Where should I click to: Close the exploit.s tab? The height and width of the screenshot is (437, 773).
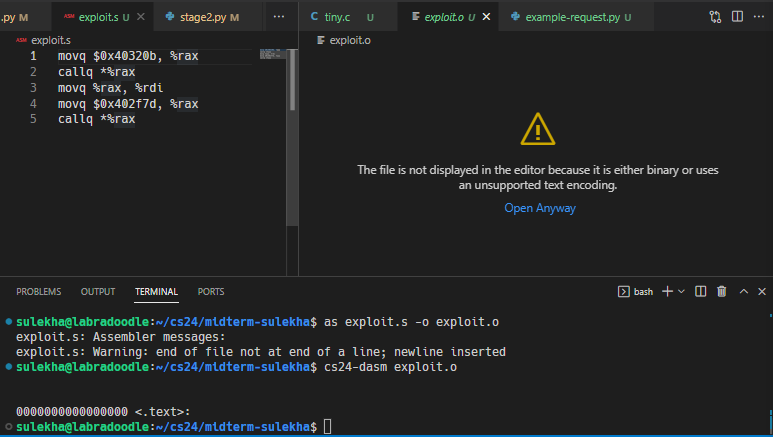(x=140, y=17)
